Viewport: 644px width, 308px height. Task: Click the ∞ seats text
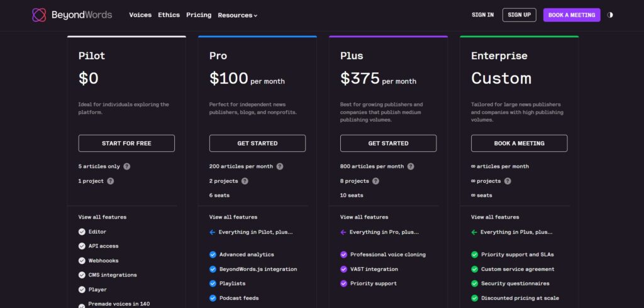click(481, 195)
